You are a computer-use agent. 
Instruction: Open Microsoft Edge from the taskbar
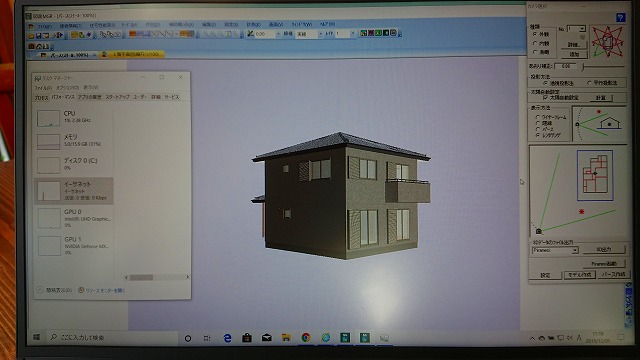[227, 338]
